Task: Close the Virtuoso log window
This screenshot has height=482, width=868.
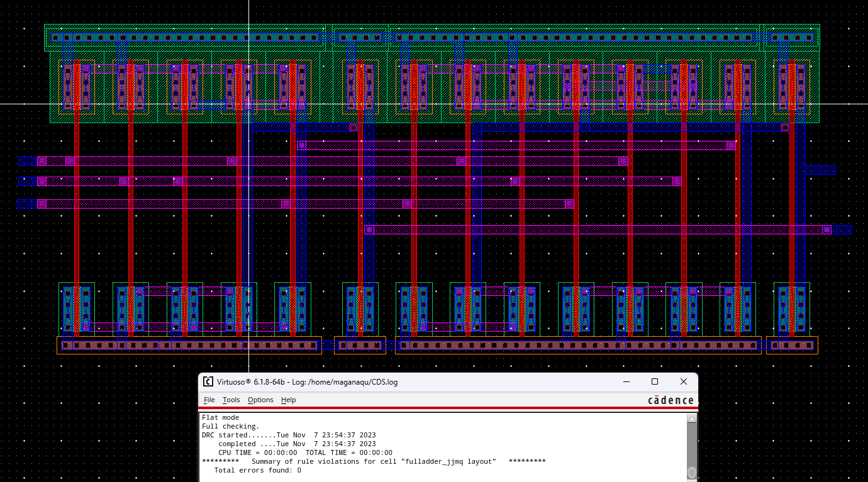Action: pos(684,381)
